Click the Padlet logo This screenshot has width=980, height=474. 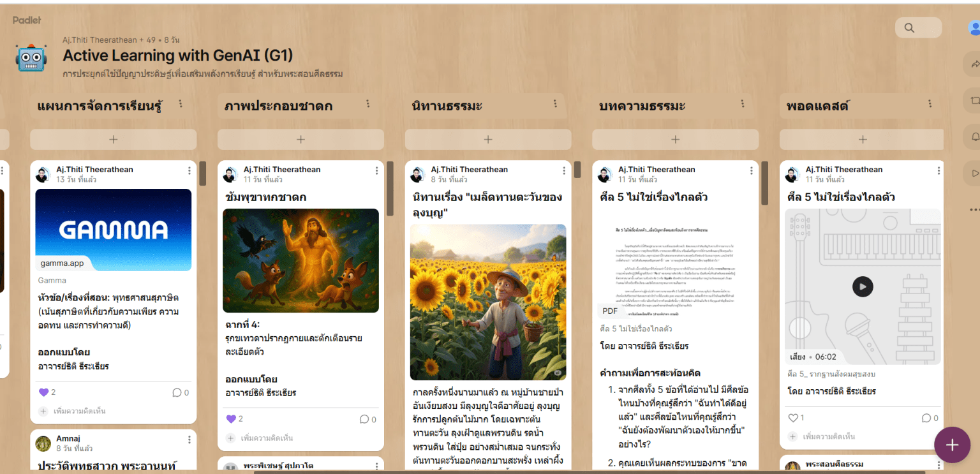(27, 20)
